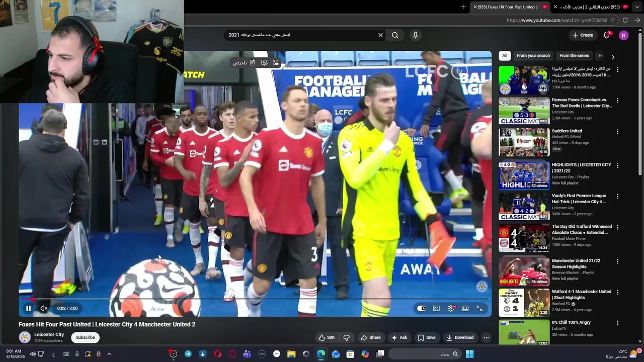Click the youtube.com address bar
This screenshot has width=644, height=362.
(557, 20)
